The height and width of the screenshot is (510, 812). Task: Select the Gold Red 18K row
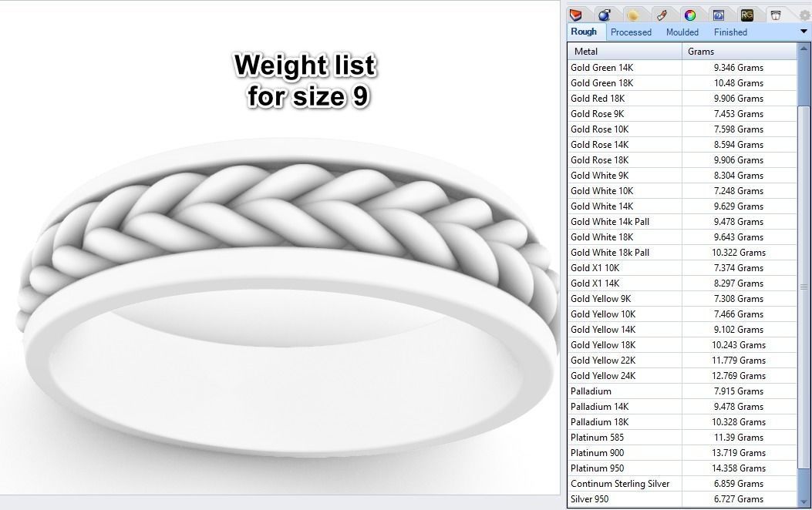(682, 99)
